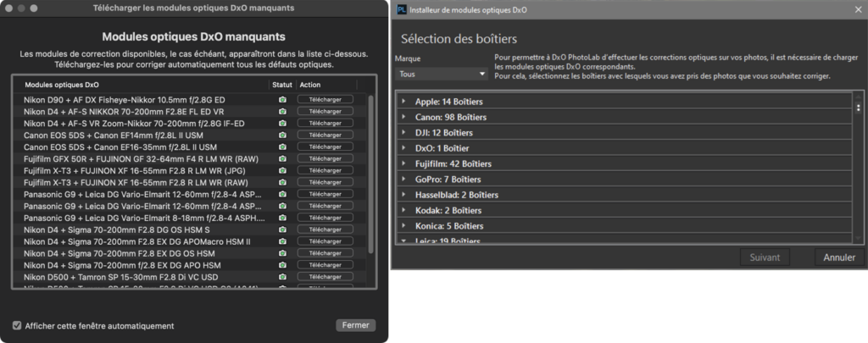Click the three-dot options icon beside camera list

point(859,108)
